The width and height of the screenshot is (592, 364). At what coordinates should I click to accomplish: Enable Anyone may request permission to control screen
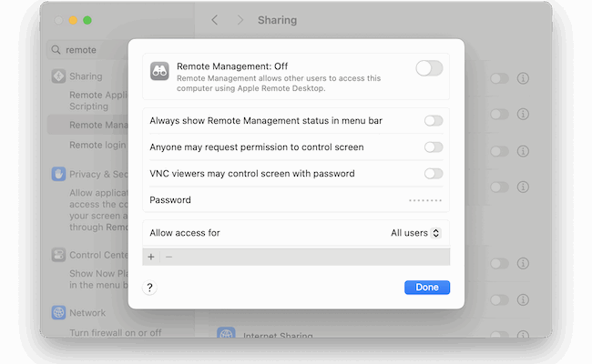point(434,147)
